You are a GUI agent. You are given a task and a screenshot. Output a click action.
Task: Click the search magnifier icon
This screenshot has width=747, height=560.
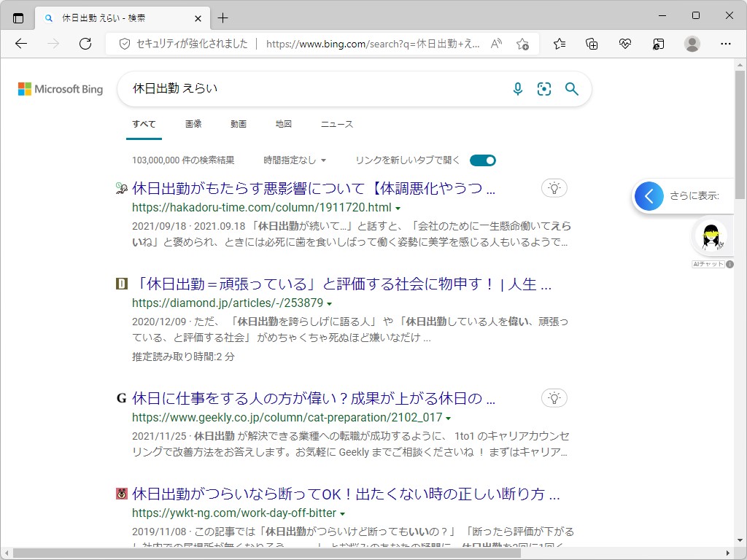click(572, 89)
